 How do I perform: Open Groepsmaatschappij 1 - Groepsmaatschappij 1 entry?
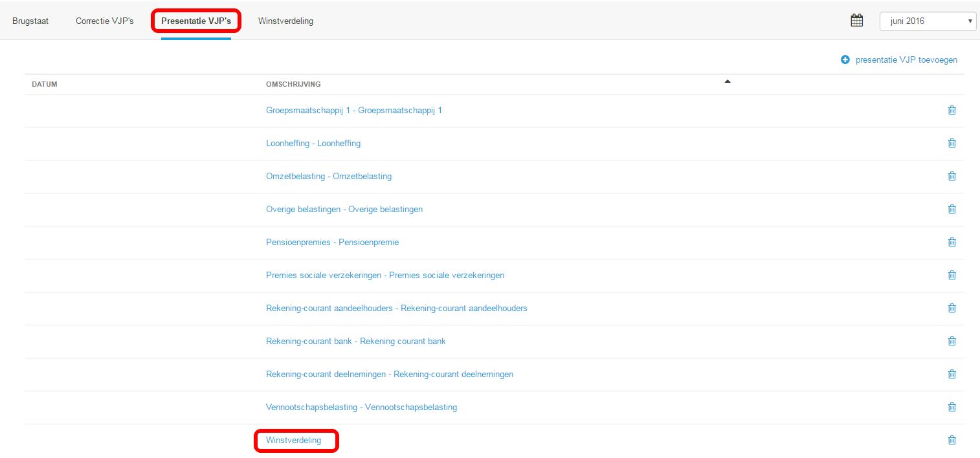(x=354, y=110)
